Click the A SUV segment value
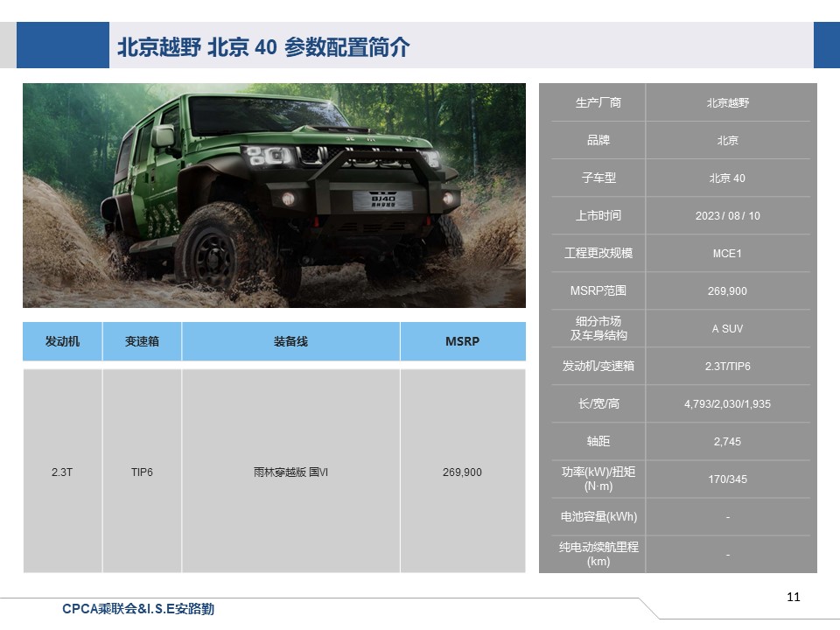Screen dimensions: 840x630 click(x=727, y=329)
